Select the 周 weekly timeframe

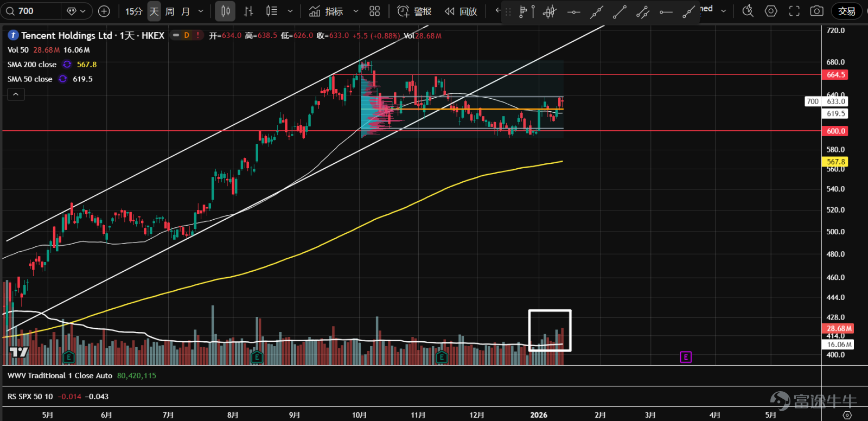170,11
